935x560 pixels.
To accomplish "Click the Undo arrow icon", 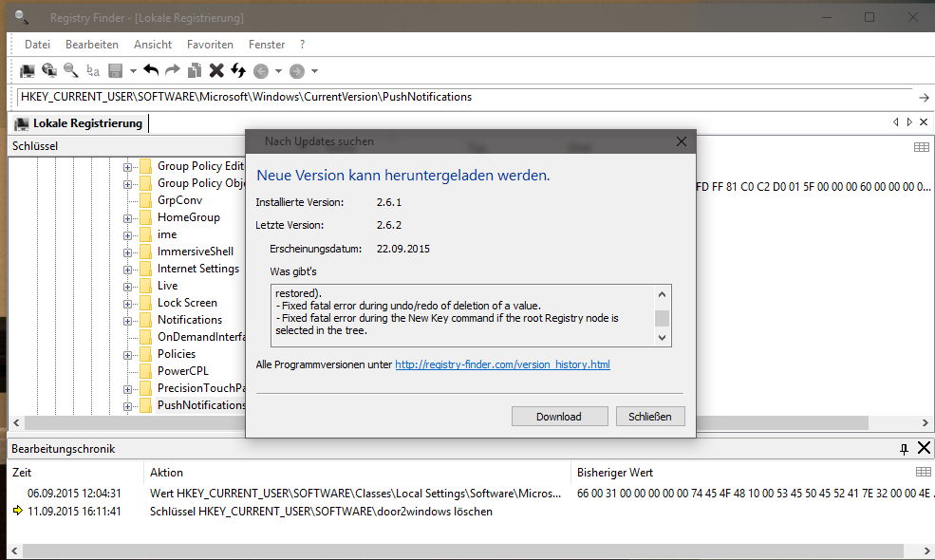I will coord(152,70).
